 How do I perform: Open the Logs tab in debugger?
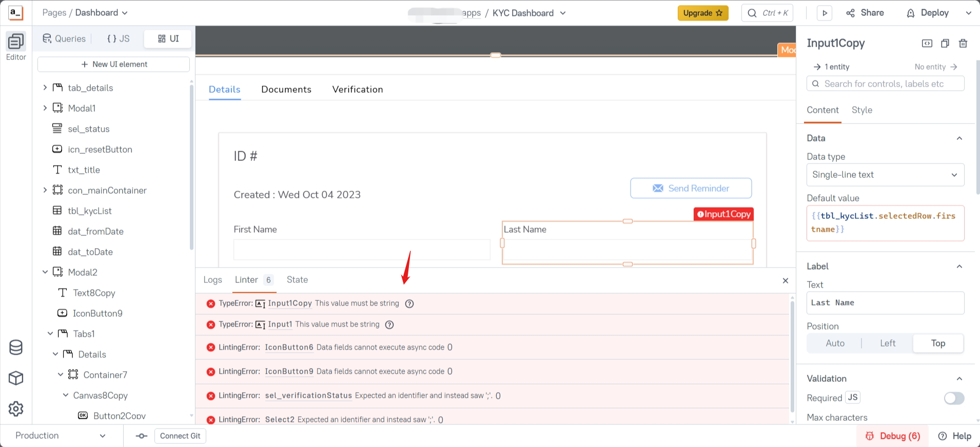click(x=212, y=280)
